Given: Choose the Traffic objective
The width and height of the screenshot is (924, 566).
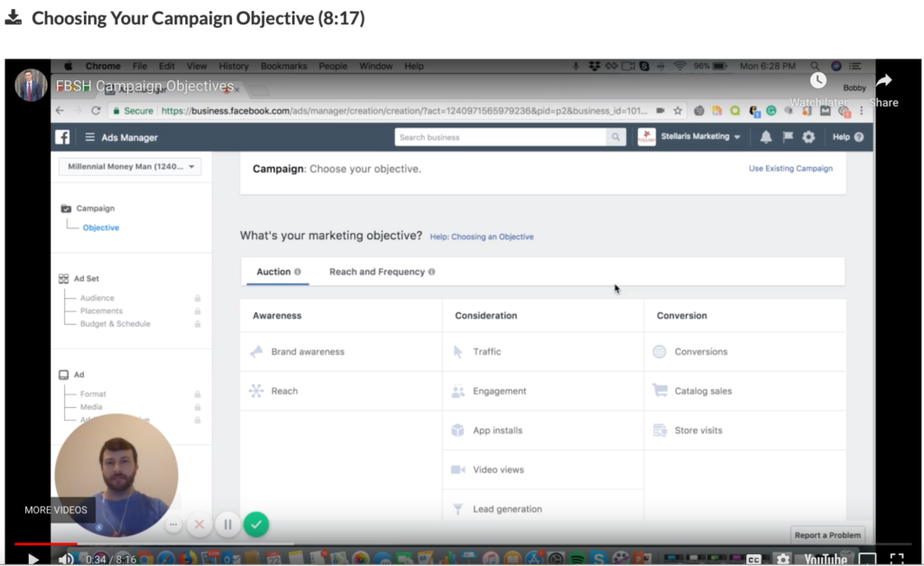Looking at the screenshot, I should (542, 351).
